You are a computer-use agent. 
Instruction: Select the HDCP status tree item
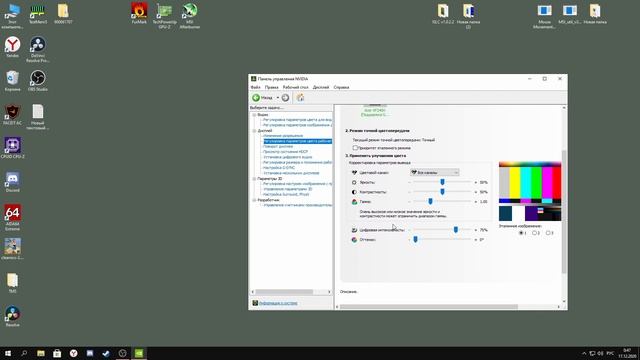tap(285, 152)
